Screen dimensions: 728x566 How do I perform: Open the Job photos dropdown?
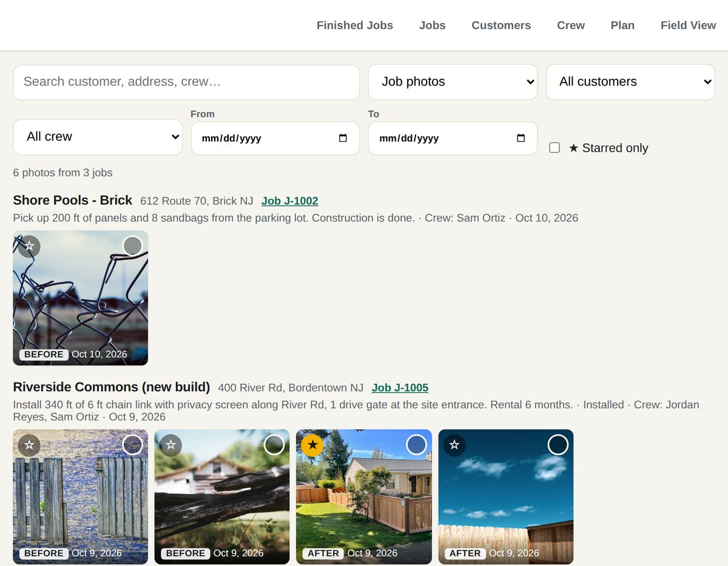pos(453,82)
